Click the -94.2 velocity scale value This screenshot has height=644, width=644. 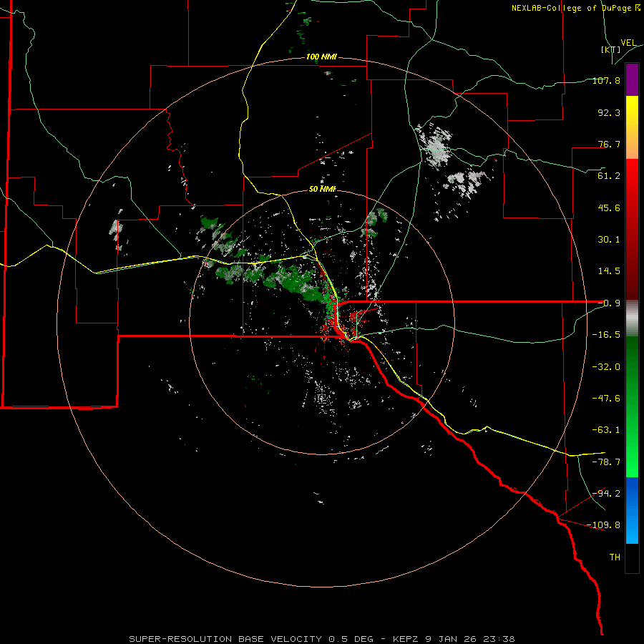[608, 493]
